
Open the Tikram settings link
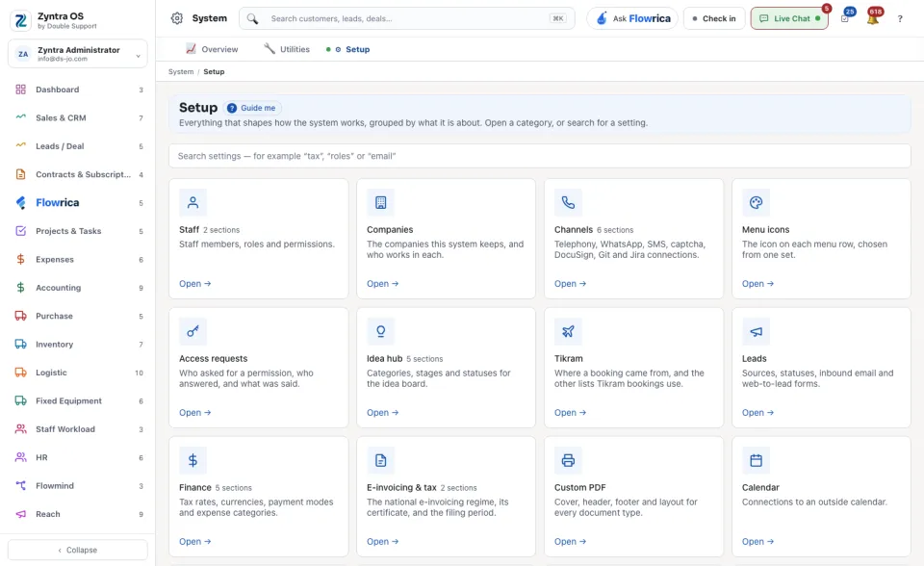570,413
